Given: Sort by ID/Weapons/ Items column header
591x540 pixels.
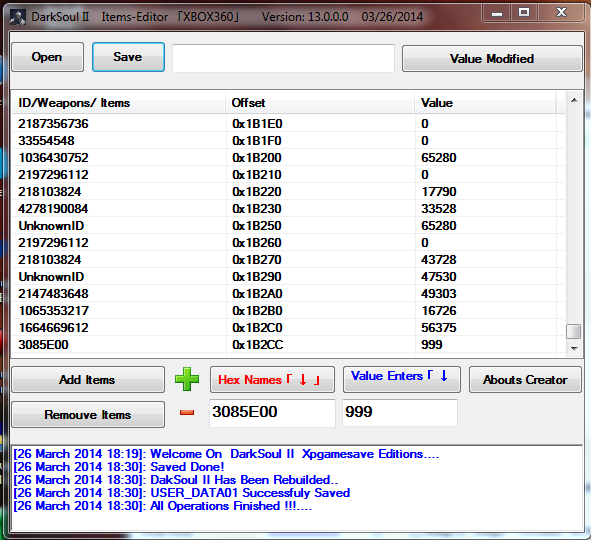Looking at the screenshot, I should coord(119,103).
